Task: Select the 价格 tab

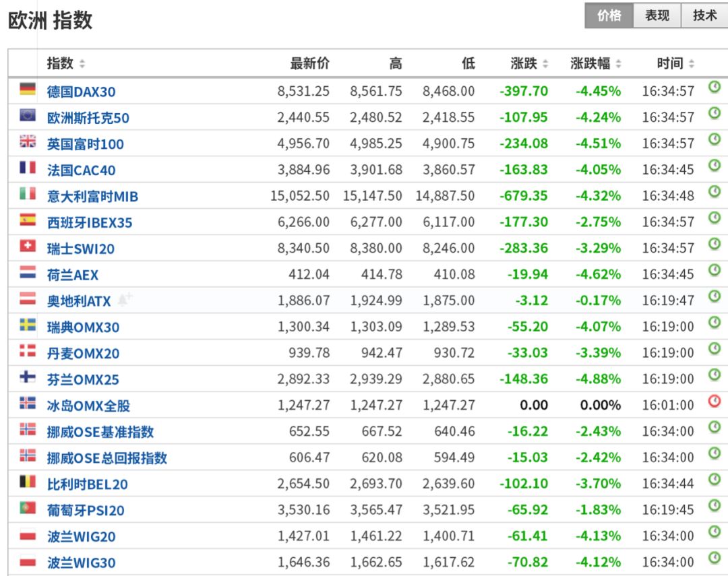Action: point(609,16)
